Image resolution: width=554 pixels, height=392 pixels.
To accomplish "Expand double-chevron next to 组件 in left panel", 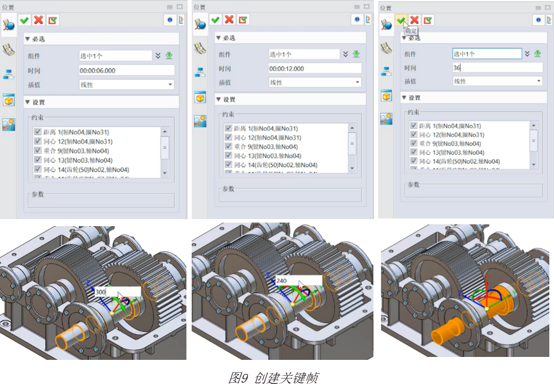I will (x=158, y=56).
